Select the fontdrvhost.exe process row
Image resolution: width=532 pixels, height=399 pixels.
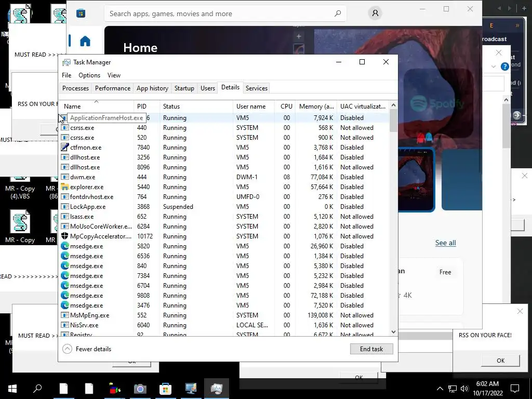click(x=224, y=197)
